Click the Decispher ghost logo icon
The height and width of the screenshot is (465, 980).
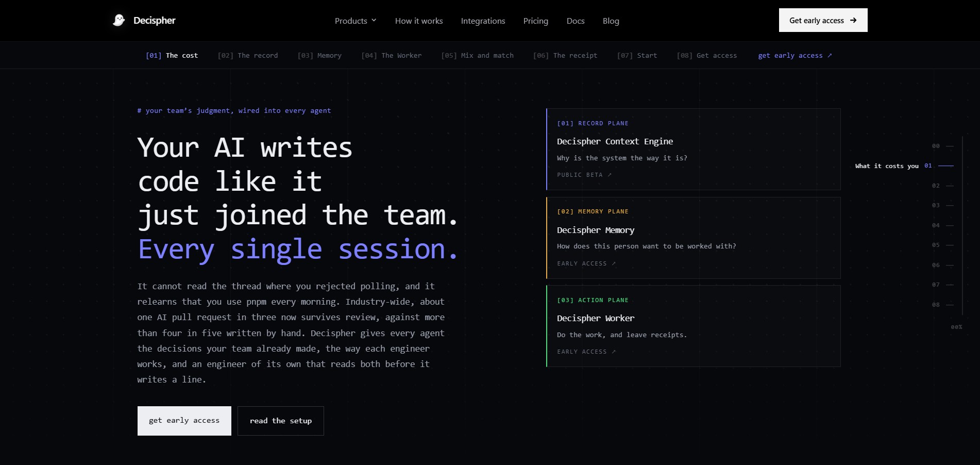[x=119, y=20]
